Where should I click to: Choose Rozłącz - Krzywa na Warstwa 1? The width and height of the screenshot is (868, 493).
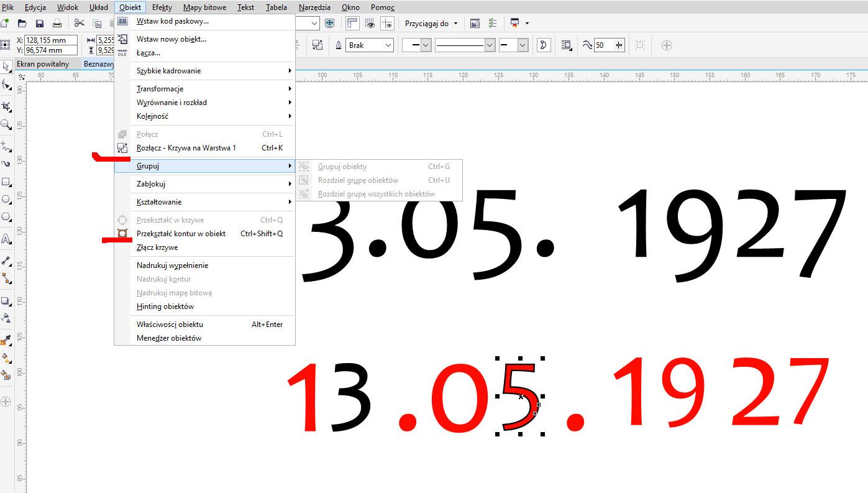tap(186, 148)
